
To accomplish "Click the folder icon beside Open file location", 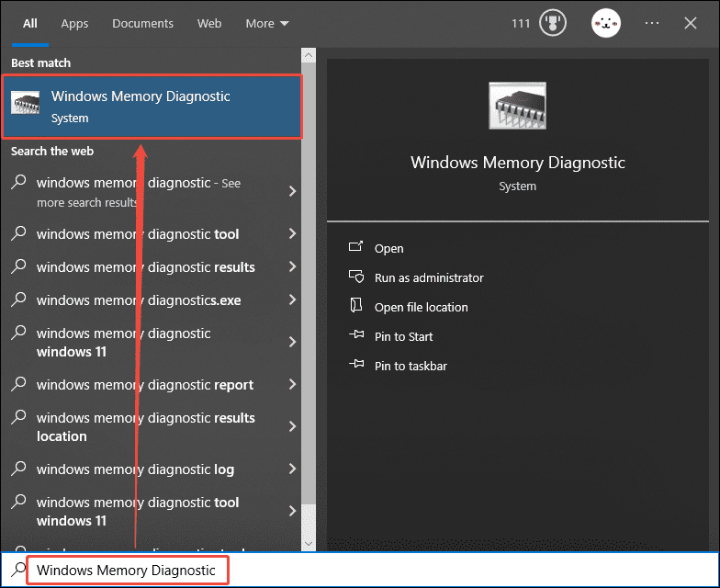I will tap(356, 305).
